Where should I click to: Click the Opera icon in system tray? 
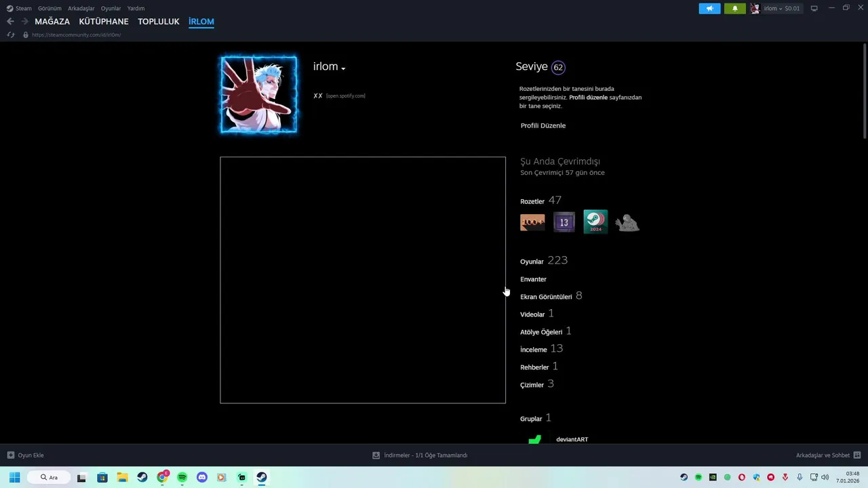(x=742, y=477)
